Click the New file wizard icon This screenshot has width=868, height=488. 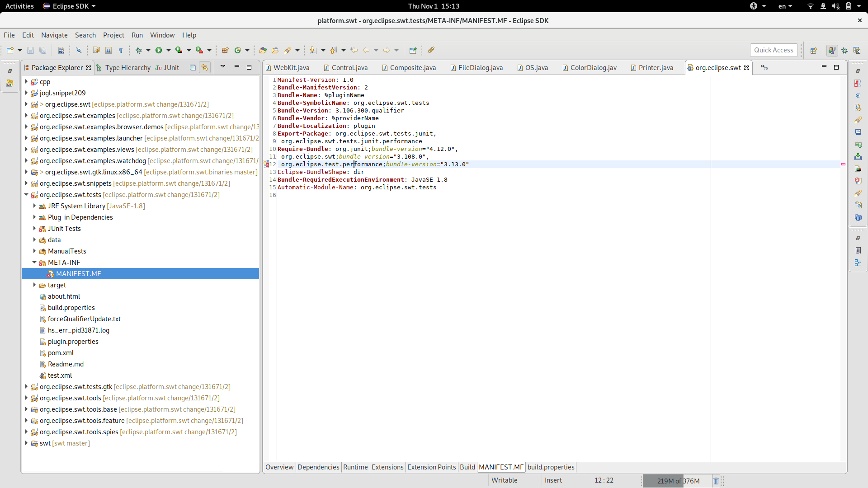pyautogui.click(x=10, y=50)
